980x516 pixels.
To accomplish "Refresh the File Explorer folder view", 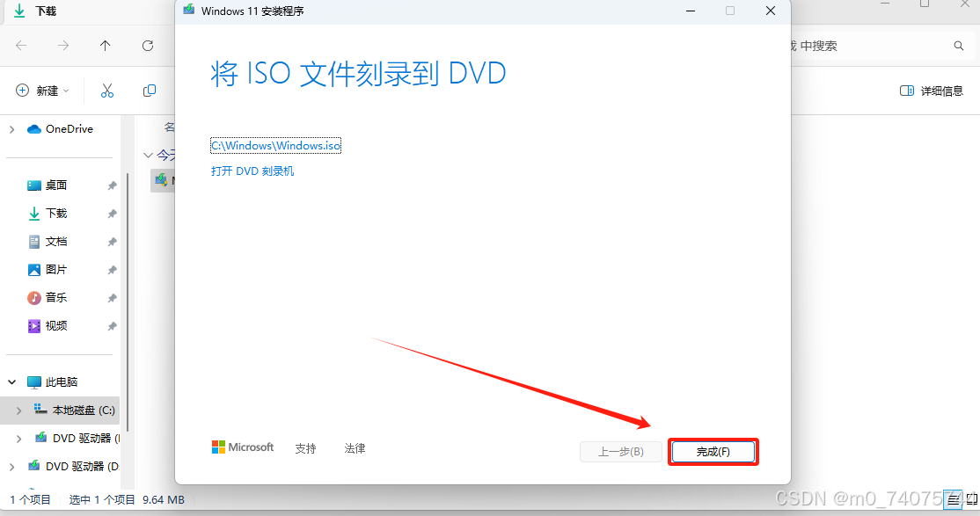I will click(148, 46).
